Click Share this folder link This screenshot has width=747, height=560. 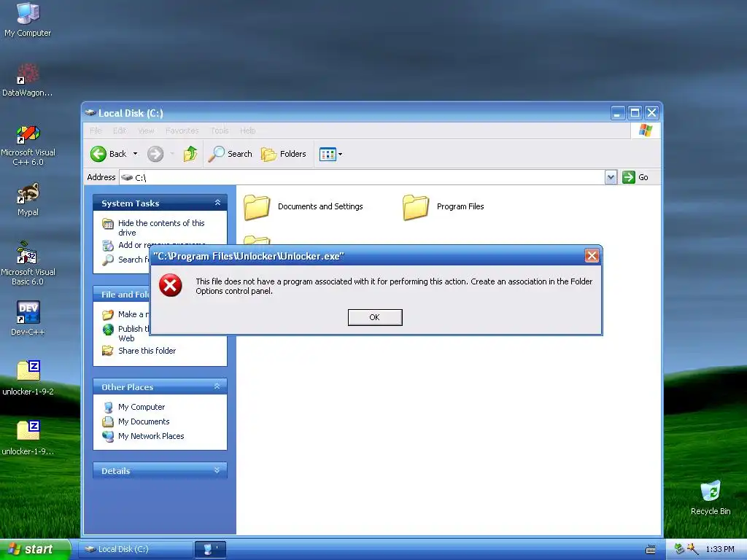[x=147, y=351]
